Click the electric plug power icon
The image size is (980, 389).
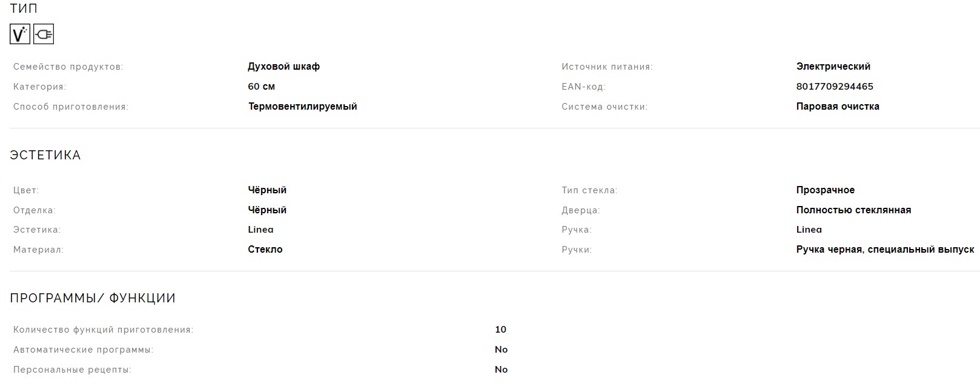pos(44,35)
